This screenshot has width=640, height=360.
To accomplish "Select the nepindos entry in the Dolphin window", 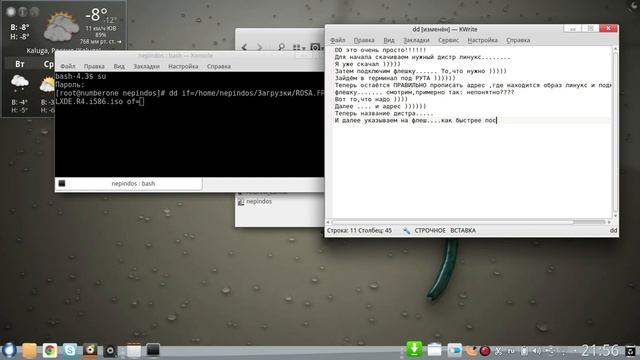I will [x=255, y=202].
